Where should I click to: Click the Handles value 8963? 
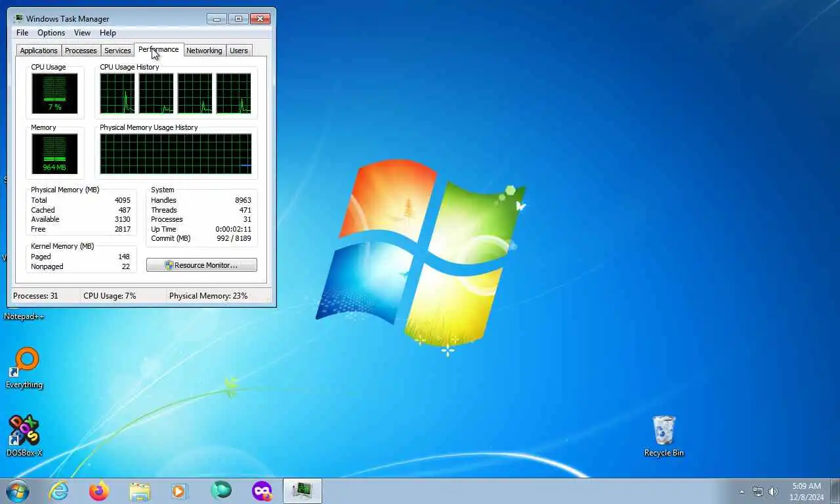243,200
